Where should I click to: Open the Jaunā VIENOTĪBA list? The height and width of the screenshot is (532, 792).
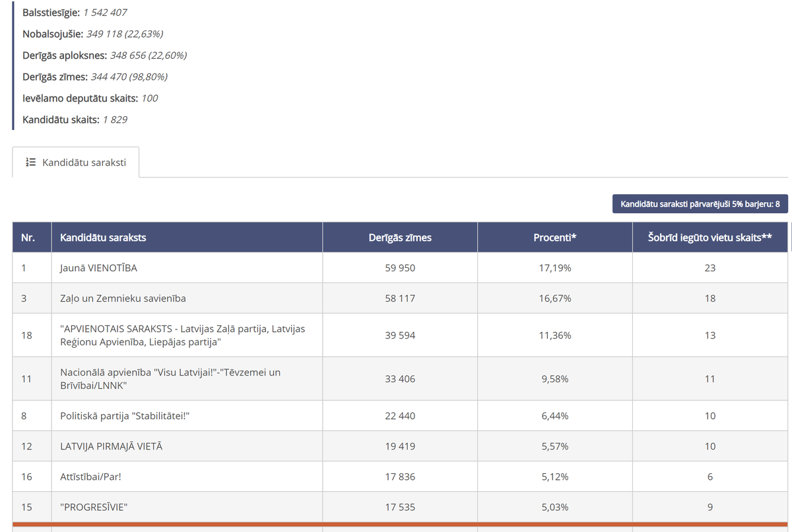pos(98,268)
